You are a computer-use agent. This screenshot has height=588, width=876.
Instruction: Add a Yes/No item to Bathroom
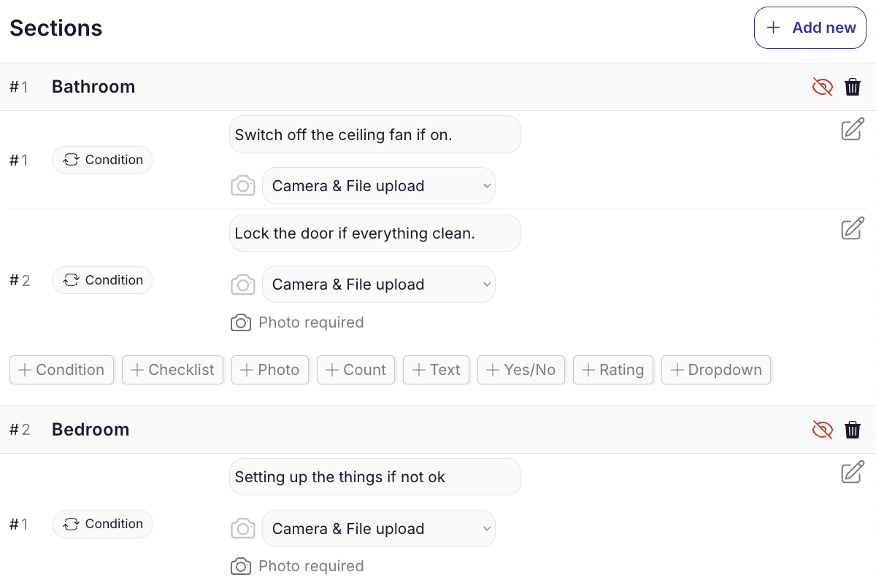[520, 370]
